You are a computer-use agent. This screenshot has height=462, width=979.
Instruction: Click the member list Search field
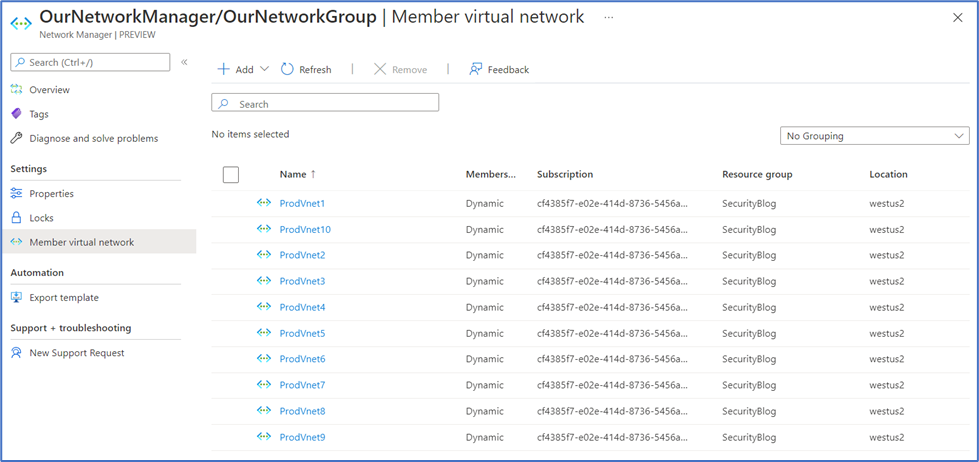tap(325, 103)
